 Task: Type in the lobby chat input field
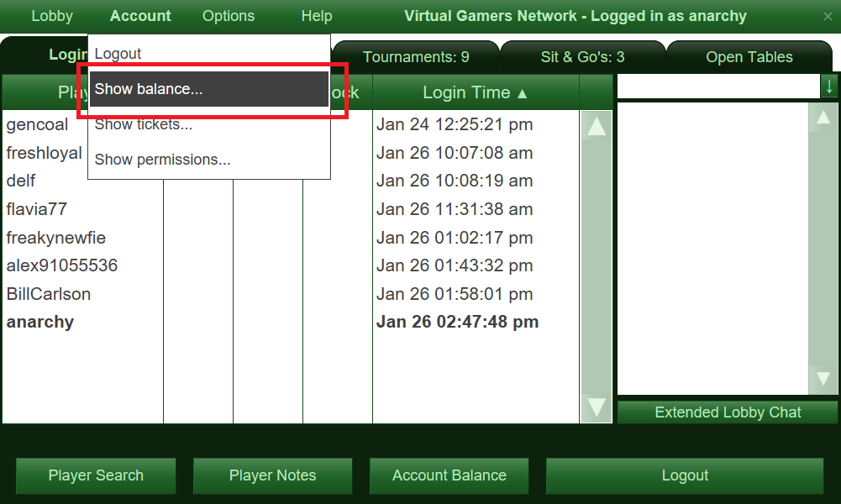click(x=718, y=86)
